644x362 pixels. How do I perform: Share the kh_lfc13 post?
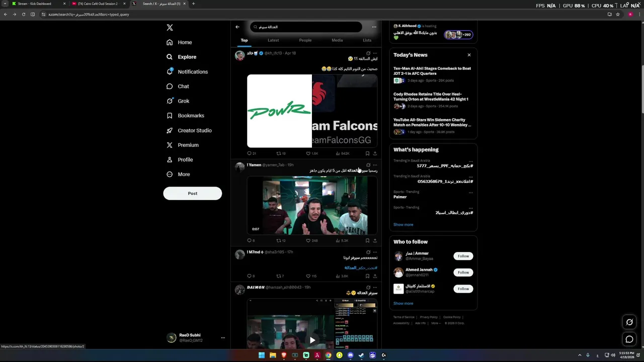(x=375, y=153)
